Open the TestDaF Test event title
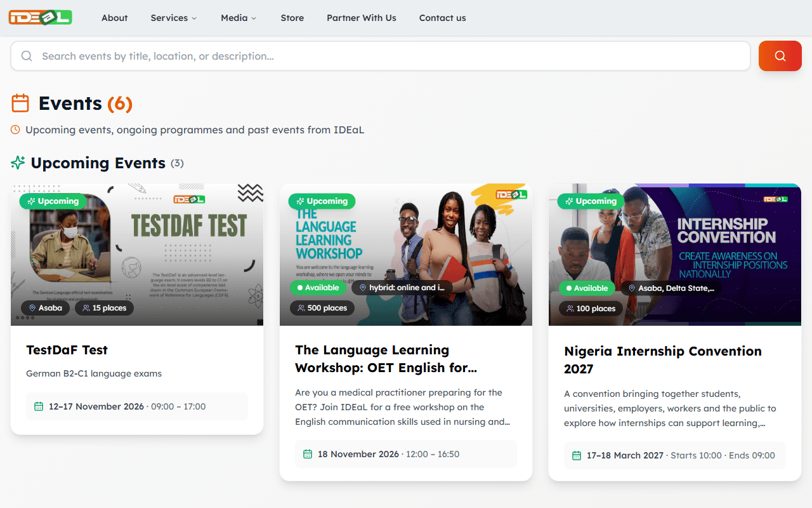The image size is (812, 508). [67, 350]
